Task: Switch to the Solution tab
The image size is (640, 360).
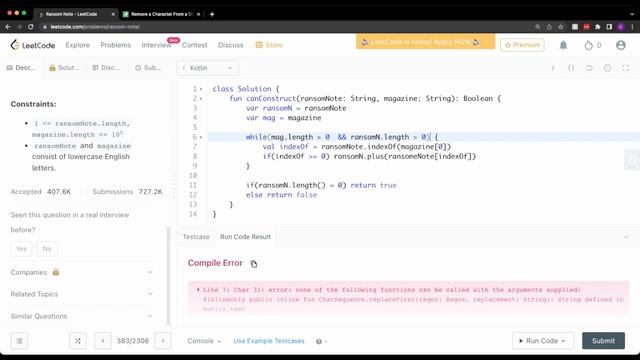Action: click(64, 68)
